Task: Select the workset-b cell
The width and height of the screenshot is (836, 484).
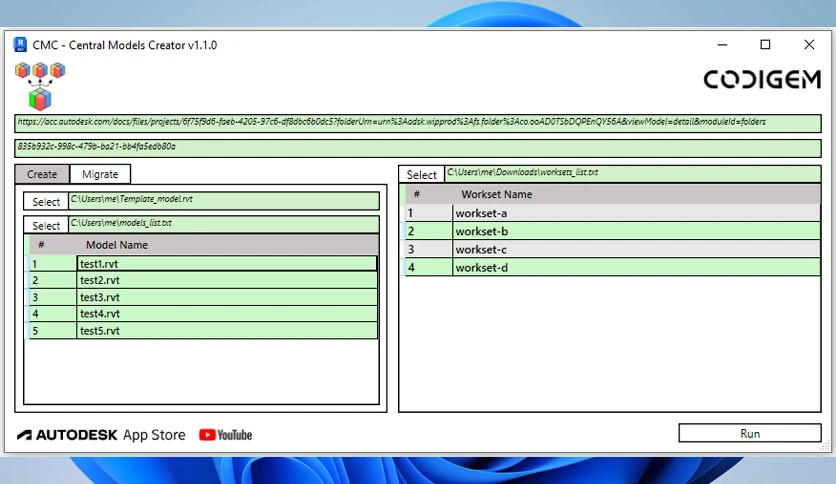Action: pos(637,231)
